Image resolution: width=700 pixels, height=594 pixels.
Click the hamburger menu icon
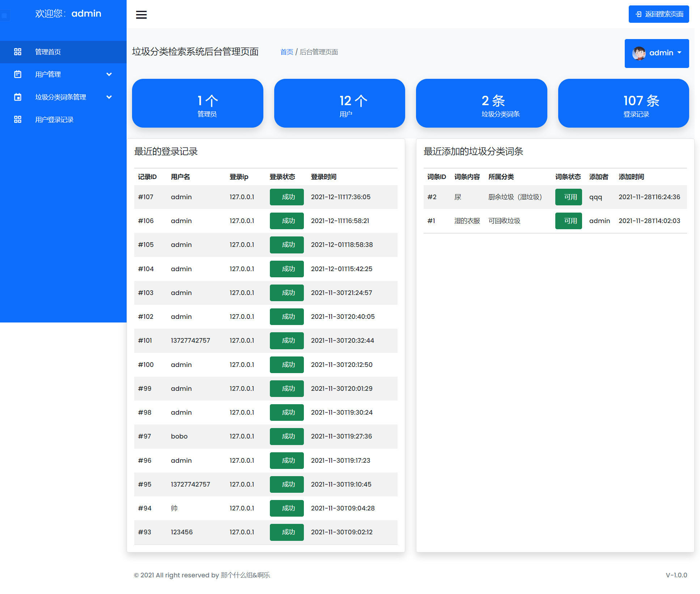tap(141, 14)
